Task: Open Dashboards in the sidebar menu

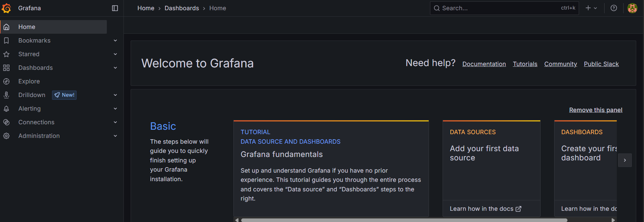Action: click(x=35, y=68)
